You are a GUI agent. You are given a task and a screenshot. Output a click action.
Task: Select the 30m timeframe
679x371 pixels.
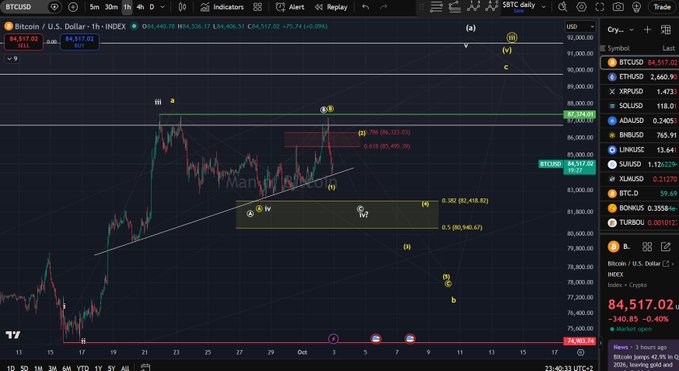pyautogui.click(x=111, y=7)
